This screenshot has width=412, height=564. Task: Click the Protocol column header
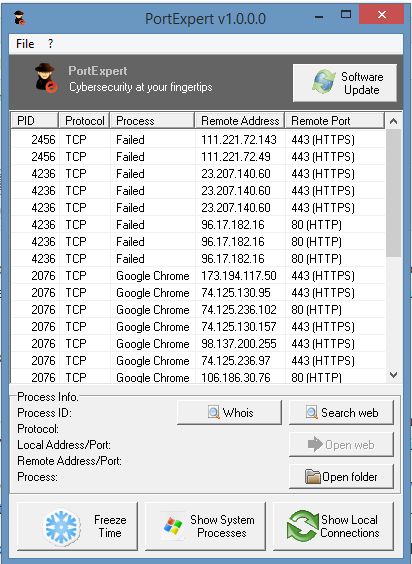pos(85,120)
